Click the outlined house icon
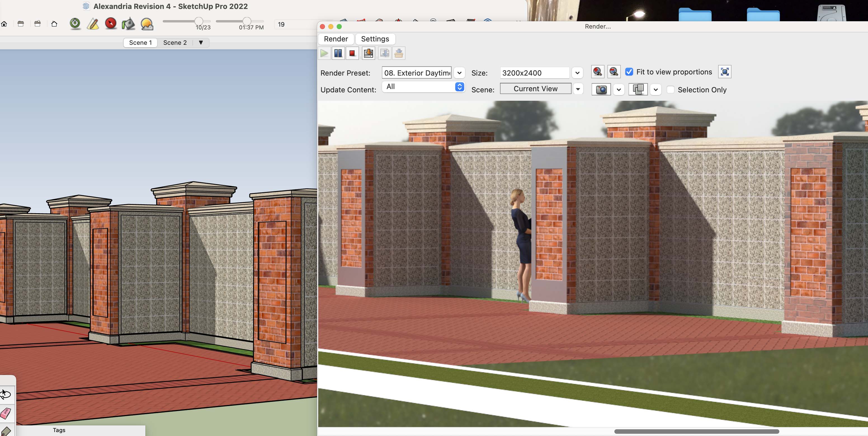The image size is (868, 436). pyautogui.click(x=54, y=24)
